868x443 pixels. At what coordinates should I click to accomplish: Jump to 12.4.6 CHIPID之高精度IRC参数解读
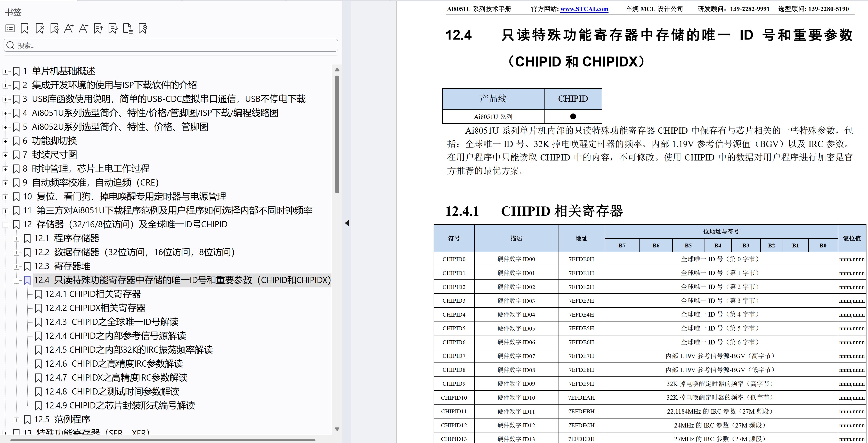[x=114, y=364]
